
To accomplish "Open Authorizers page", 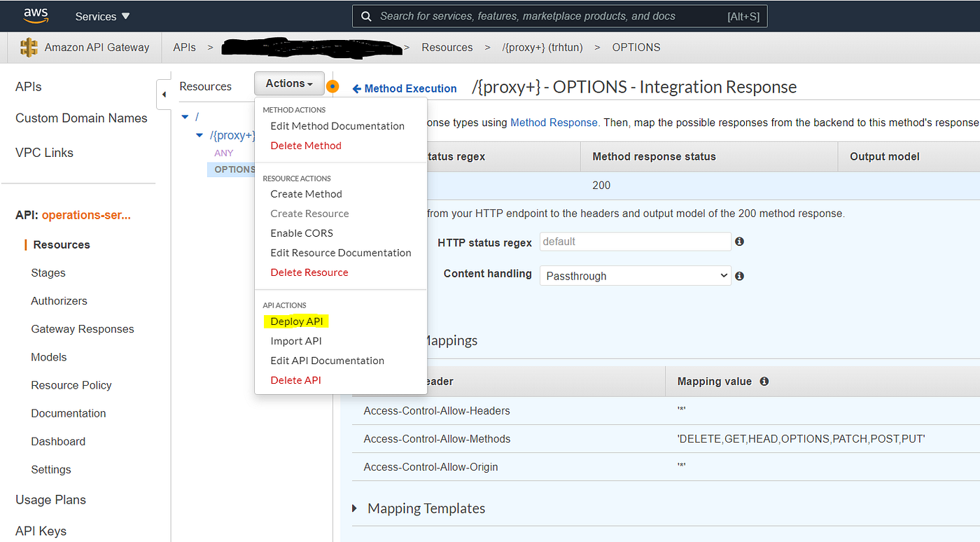I will [59, 301].
